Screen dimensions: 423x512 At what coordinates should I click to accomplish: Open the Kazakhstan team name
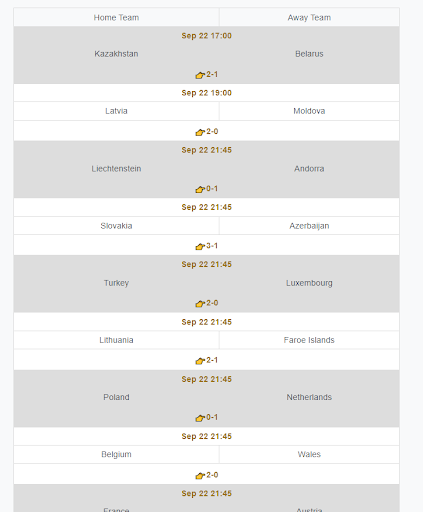116,54
